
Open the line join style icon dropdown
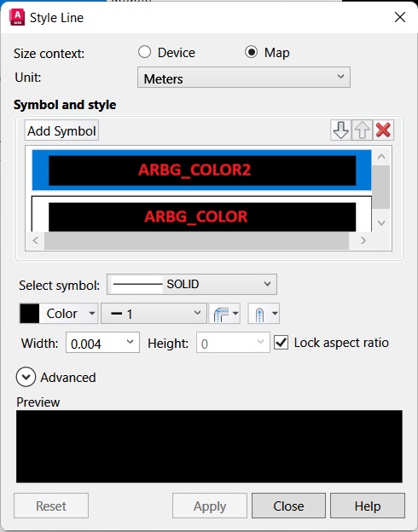coord(225,314)
